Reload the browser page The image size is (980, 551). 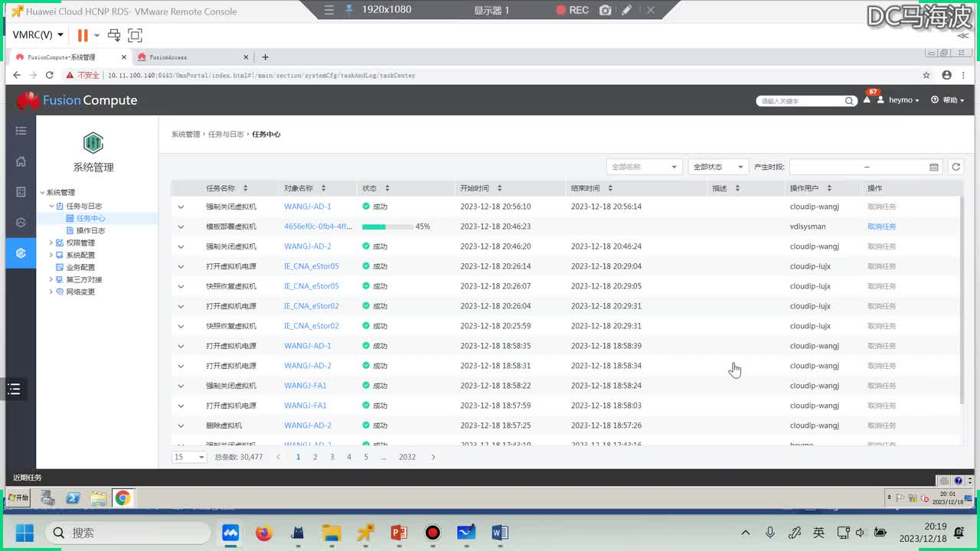[50, 76]
